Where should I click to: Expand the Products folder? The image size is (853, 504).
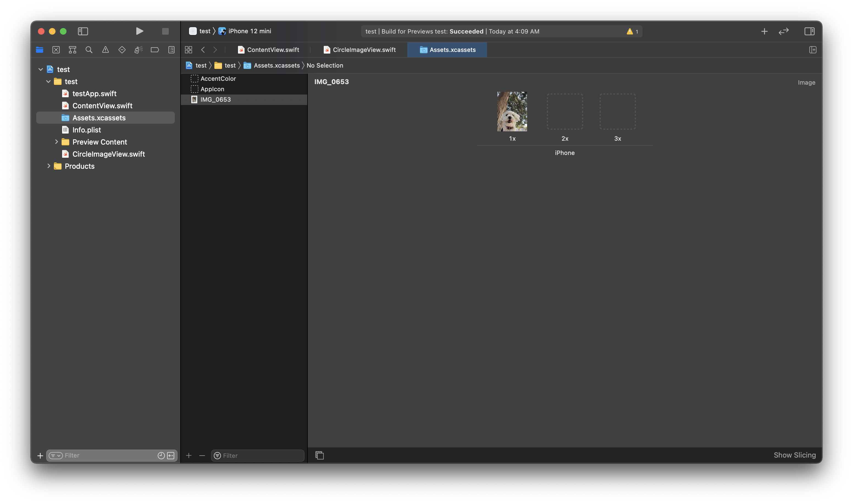(x=49, y=166)
